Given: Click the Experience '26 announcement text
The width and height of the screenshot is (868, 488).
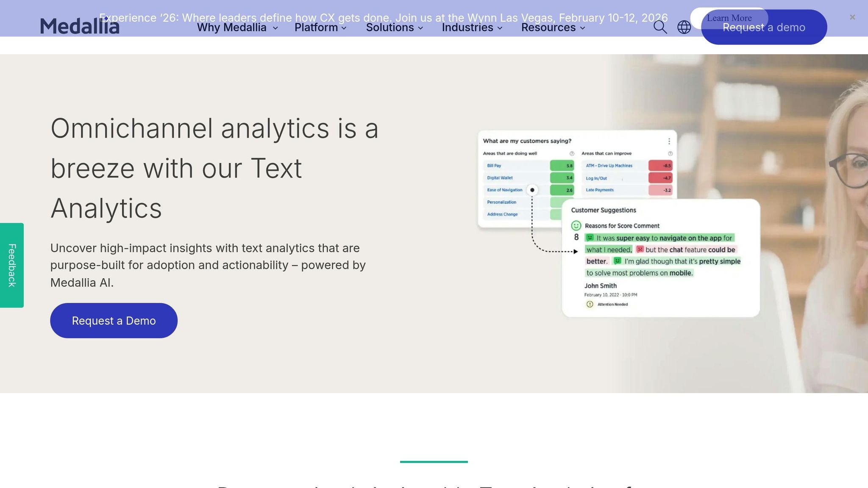Looking at the screenshot, I should point(383,18).
